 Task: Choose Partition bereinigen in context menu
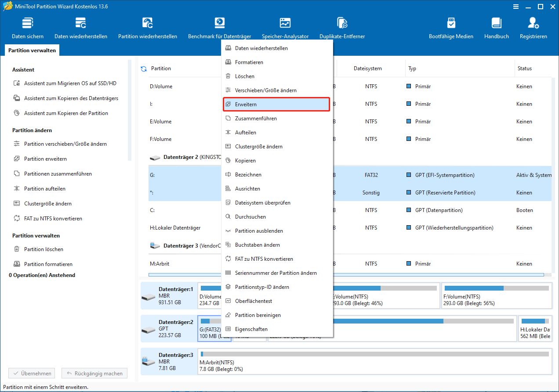point(277,315)
